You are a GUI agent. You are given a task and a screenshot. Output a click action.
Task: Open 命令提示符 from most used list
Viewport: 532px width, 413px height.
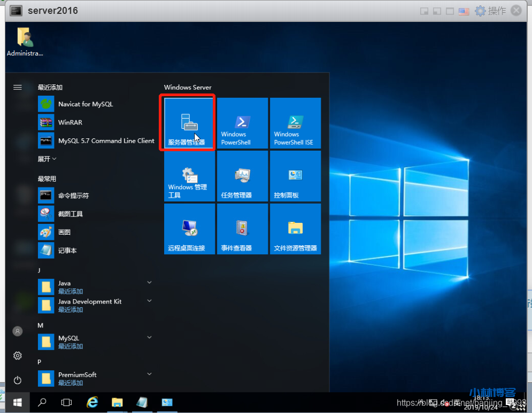click(x=73, y=196)
